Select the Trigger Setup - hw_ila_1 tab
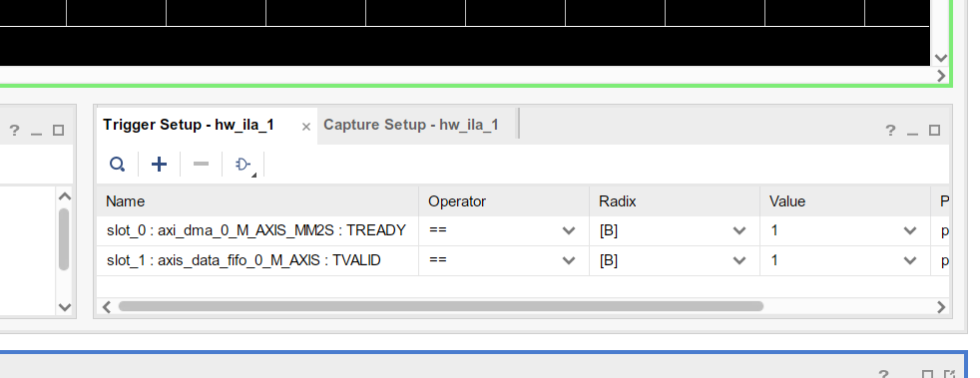This screenshot has width=980, height=378. [x=189, y=125]
